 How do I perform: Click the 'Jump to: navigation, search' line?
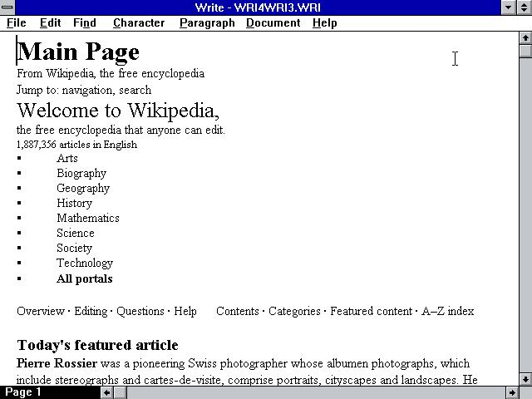(x=84, y=90)
